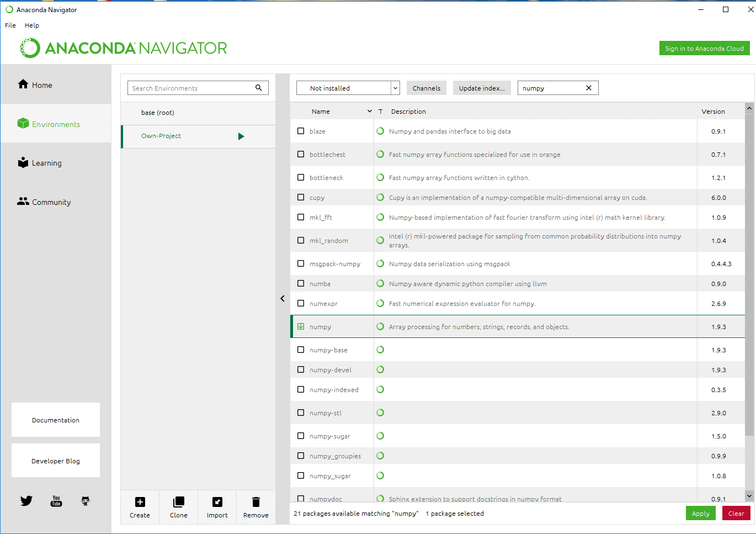Check the bottlechest package checkbox
The height and width of the screenshot is (534, 756).
point(301,154)
